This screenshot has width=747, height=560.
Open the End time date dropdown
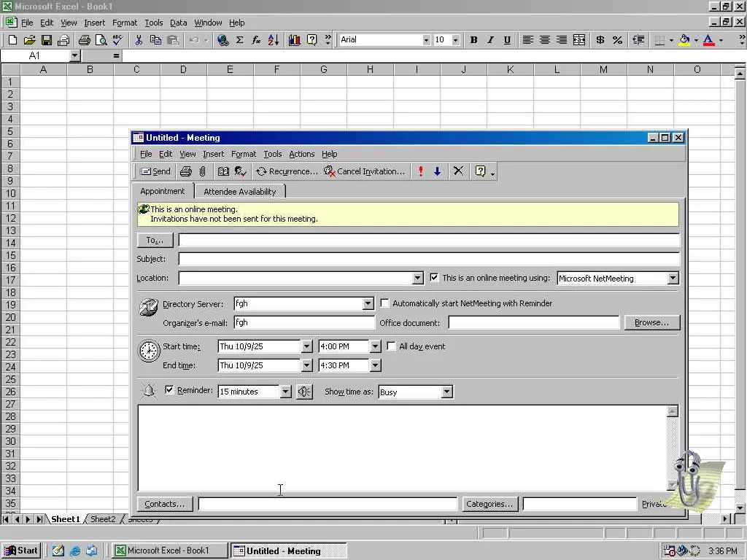307,366
